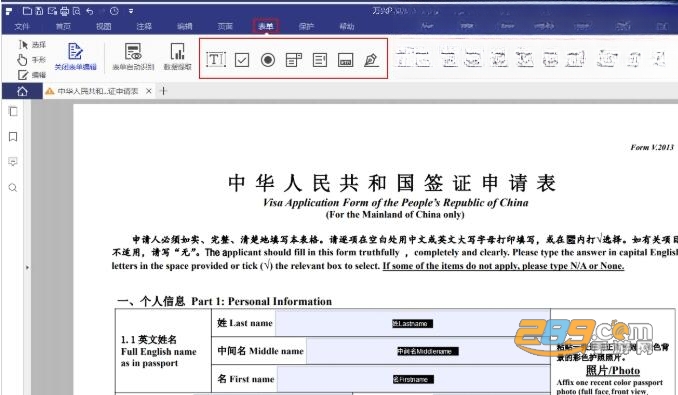The width and height of the screenshot is (678, 395).
Task: Add a digital signature field with pen icon
Action: tap(371, 60)
